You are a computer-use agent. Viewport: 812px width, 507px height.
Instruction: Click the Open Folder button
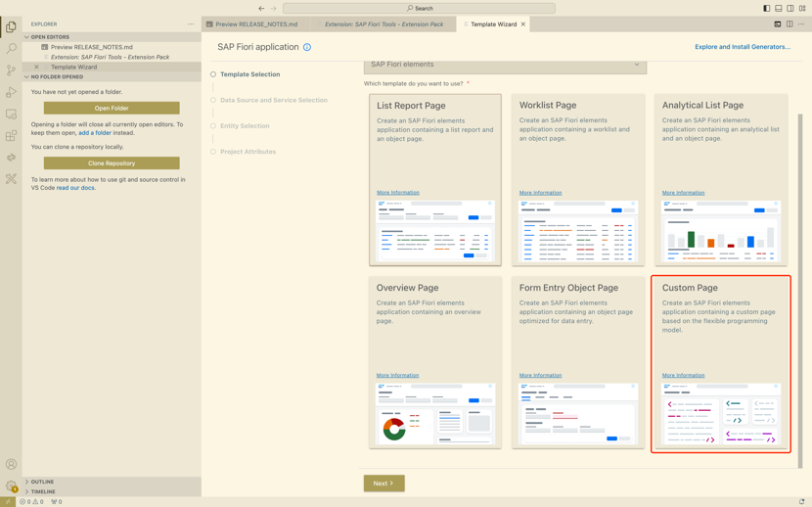click(112, 108)
